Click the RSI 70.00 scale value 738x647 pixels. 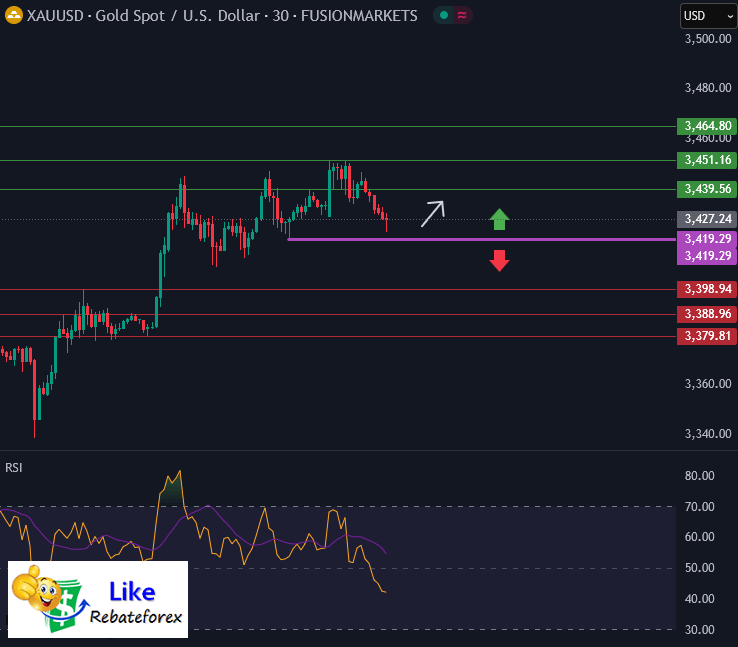(699, 507)
